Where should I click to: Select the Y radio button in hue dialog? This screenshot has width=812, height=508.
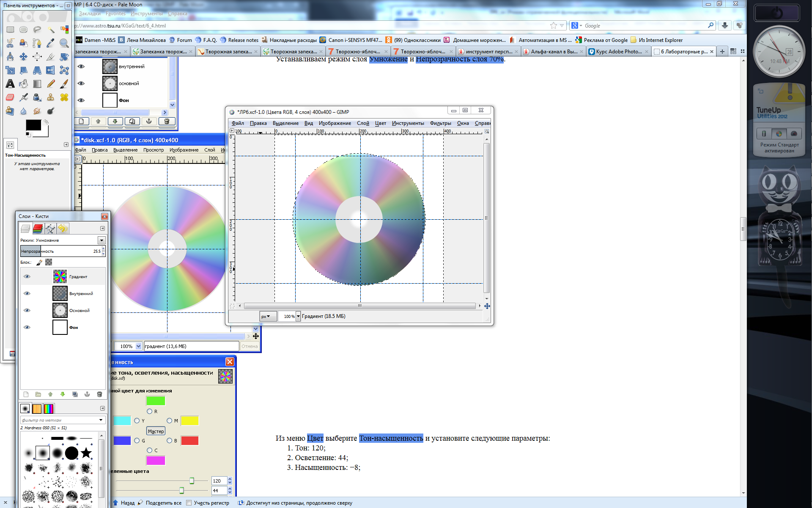point(137,421)
